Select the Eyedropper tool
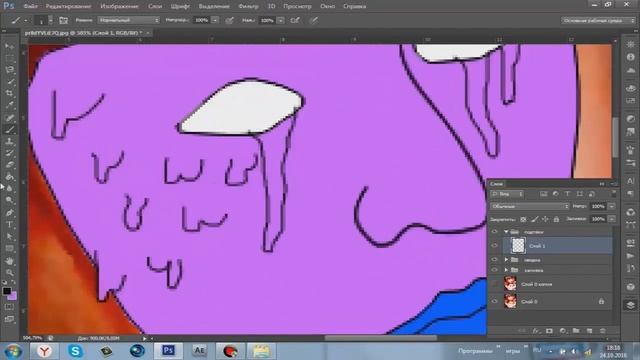This screenshot has width=640, height=360. click(10, 105)
